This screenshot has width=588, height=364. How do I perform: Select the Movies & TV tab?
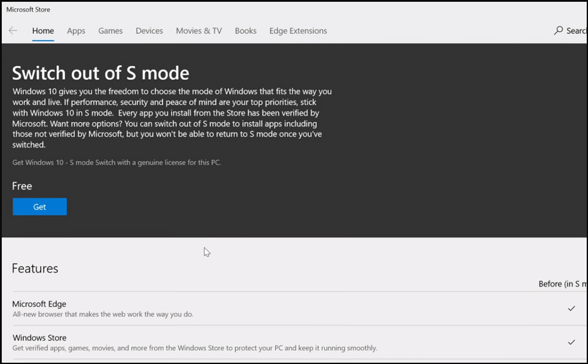tap(199, 31)
